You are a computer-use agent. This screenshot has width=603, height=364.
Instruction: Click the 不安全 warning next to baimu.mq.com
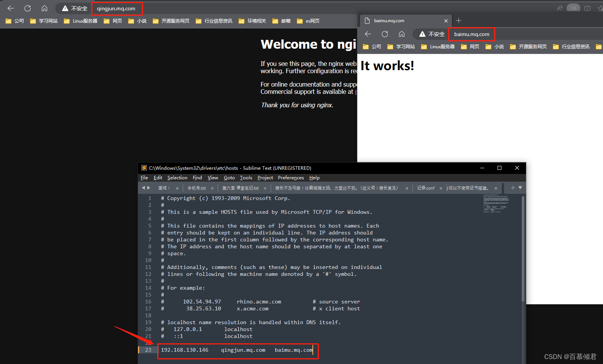pyautogui.click(x=432, y=34)
